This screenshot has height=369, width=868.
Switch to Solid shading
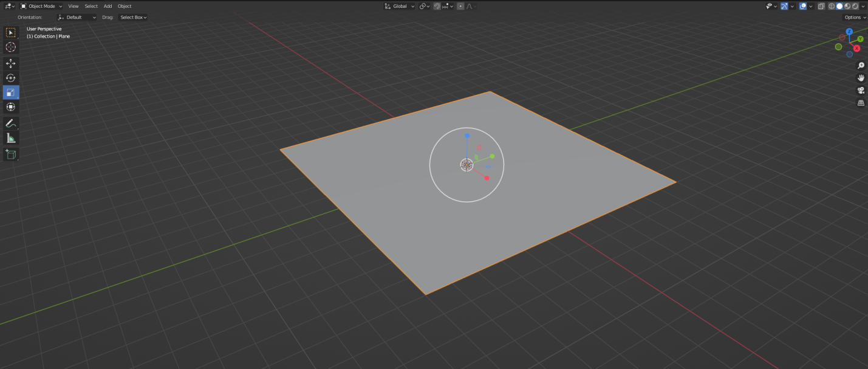tap(839, 6)
